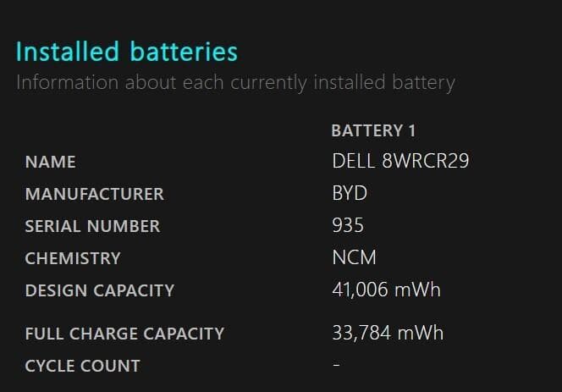The image size is (562, 392).
Task: Select the number 33,784 in full charge capacity
Action: [361, 333]
